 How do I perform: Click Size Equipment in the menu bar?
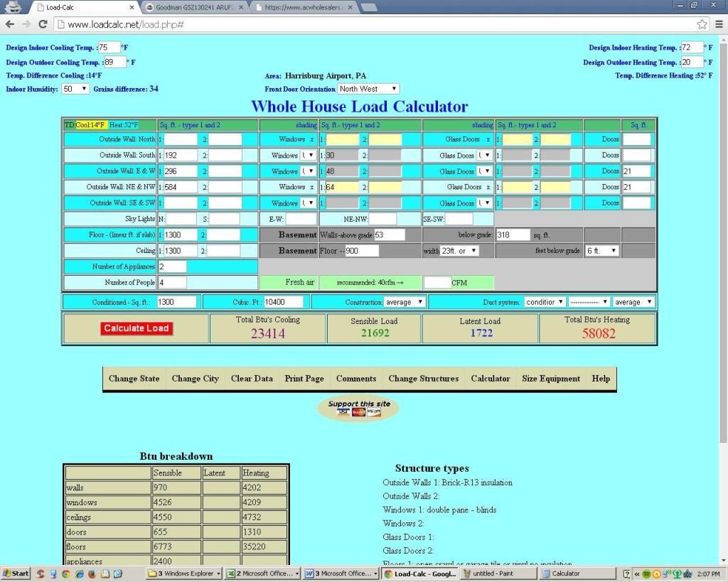pyautogui.click(x=551, y=379)
